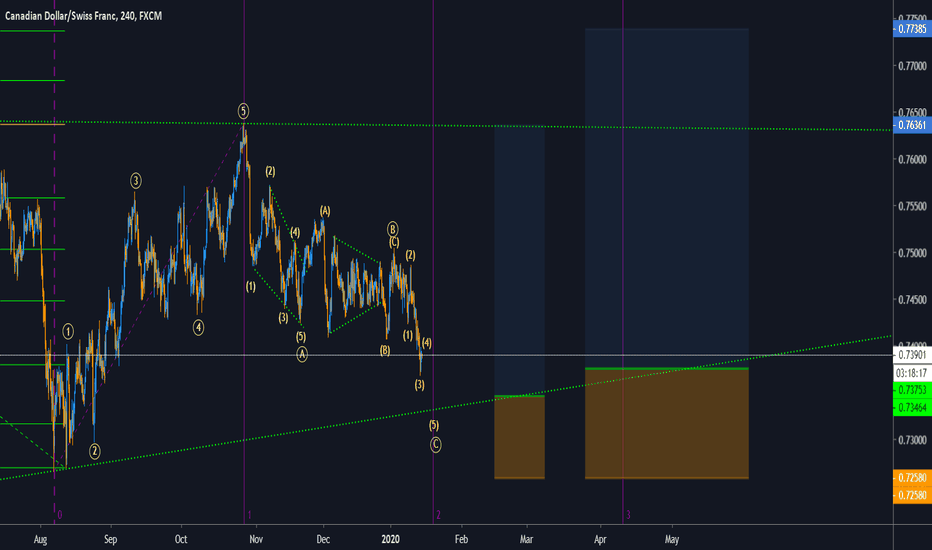Select the circled C label at projected low
932x550 pixels.
click(x=436, y=444)
